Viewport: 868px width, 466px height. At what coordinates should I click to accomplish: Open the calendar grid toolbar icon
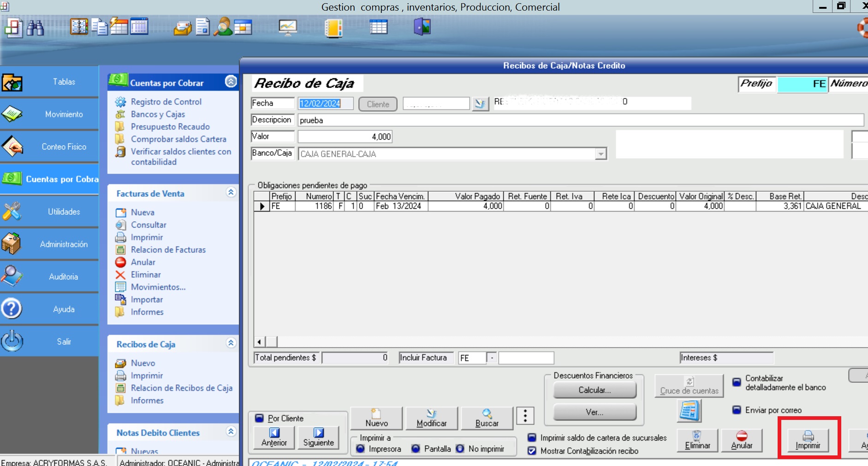click(378, 27)
